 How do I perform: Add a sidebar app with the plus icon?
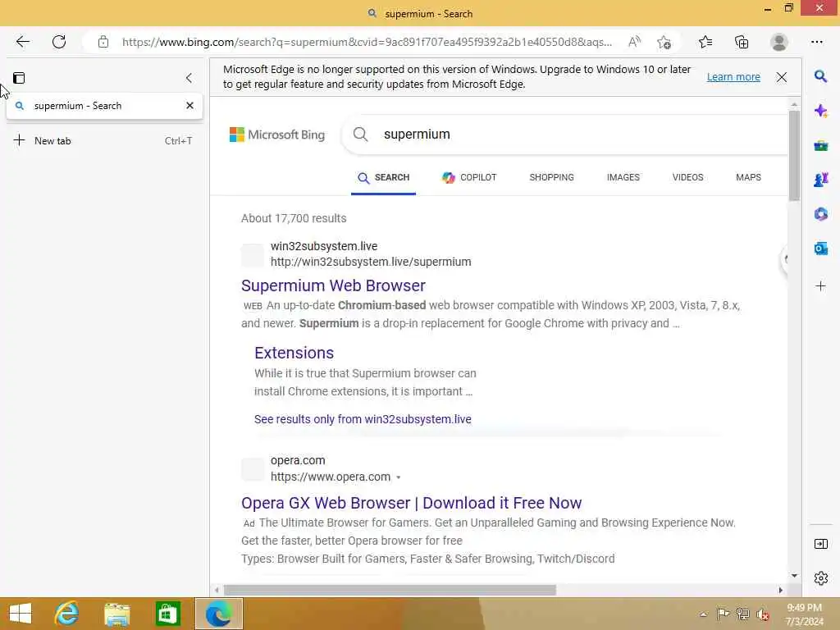(x=820, y=286)
